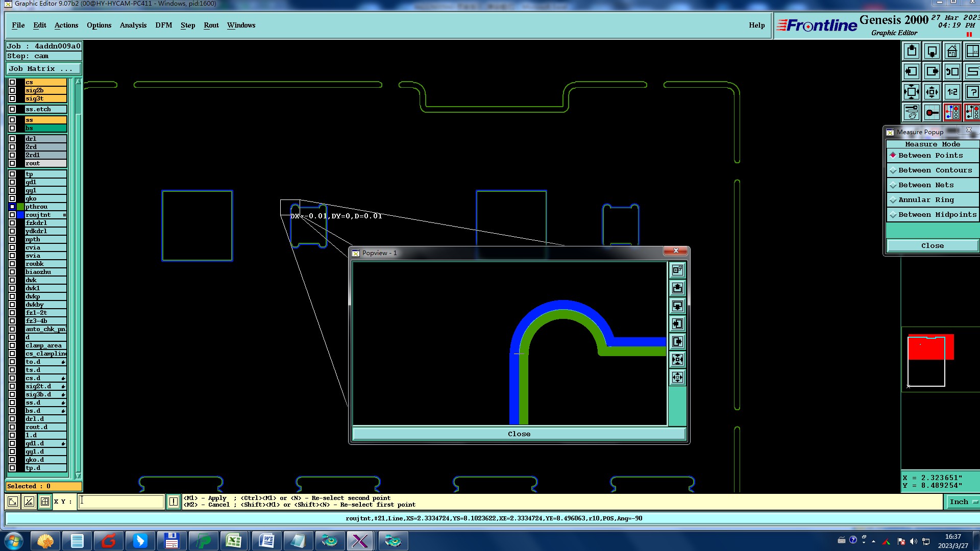Click the X Y coordinate input field
The height and width of the screenshot is (551, 980).
pyautogui.click(x=121, y=502)
